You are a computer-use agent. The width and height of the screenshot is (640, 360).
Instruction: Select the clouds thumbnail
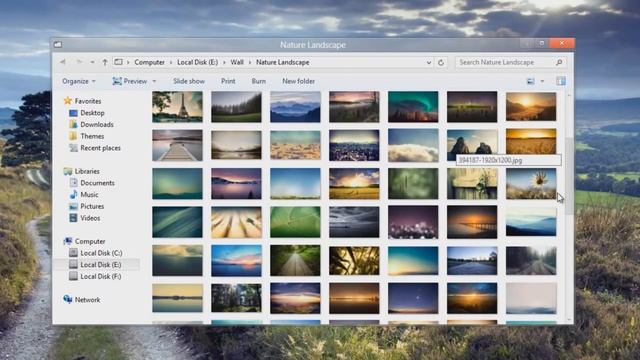(x=413, y=145)
